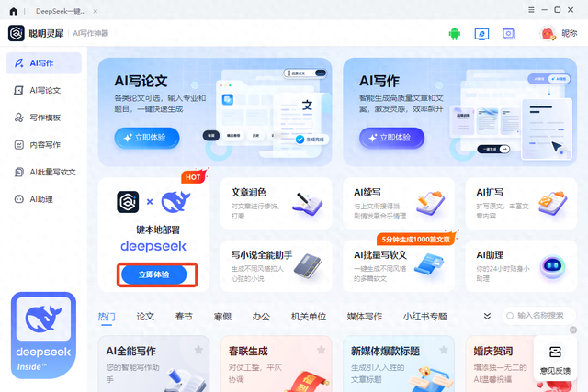Viewport: 588px width, 392px height.
Task: Click 立即体验 under deepseek card
Action: [154, 274]
